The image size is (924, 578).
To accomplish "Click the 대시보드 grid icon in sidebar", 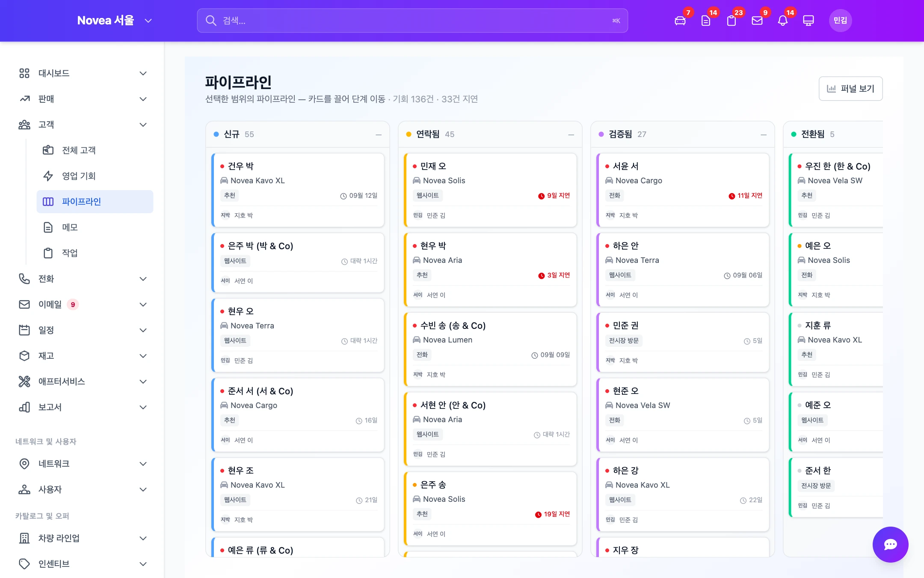I will point(24,73).
